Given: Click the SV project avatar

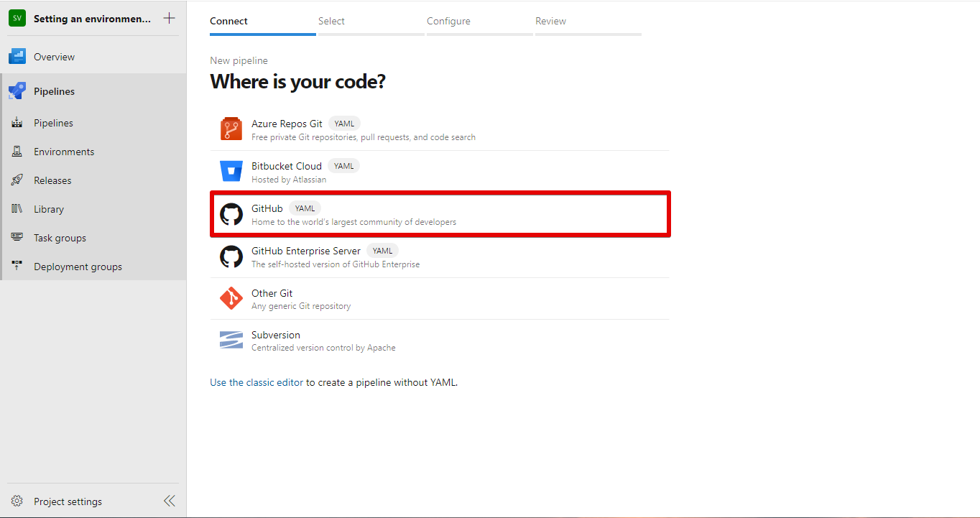Looking at the screenshot, I should tap(17, 19).
